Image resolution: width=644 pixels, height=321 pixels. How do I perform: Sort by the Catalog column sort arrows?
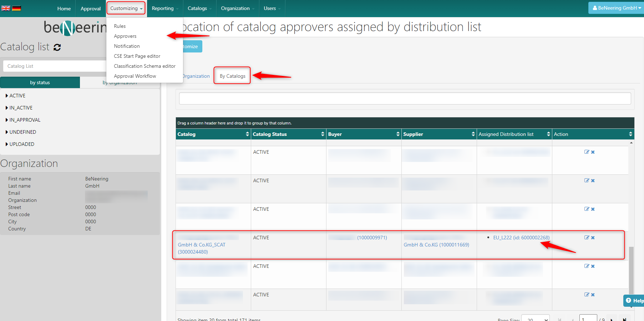point(247,134)
